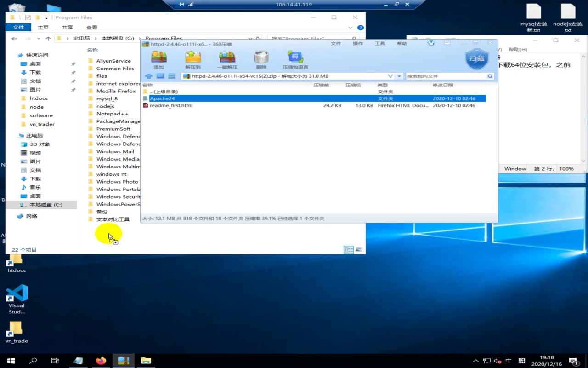Viewport: 588px width, 368px height.
Task: Click the Firefox taskbar icon
Action: [101, 361]
